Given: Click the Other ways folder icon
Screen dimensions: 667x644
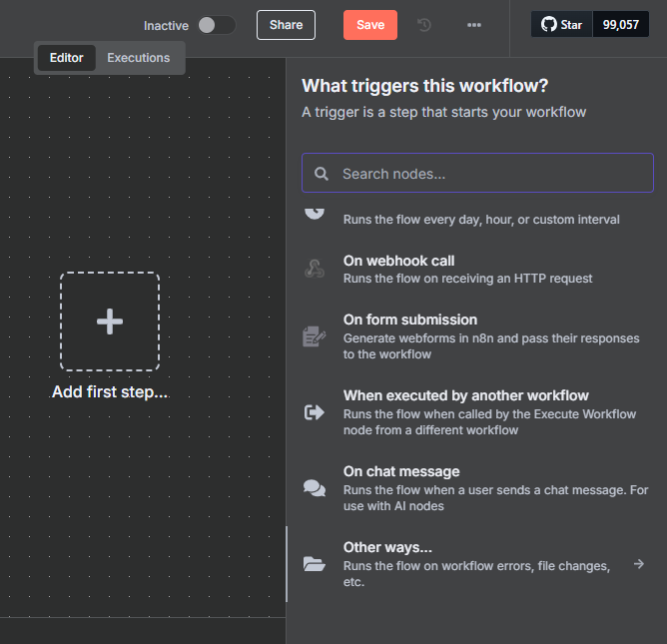Looking at the screenshot, I should 315,564.
